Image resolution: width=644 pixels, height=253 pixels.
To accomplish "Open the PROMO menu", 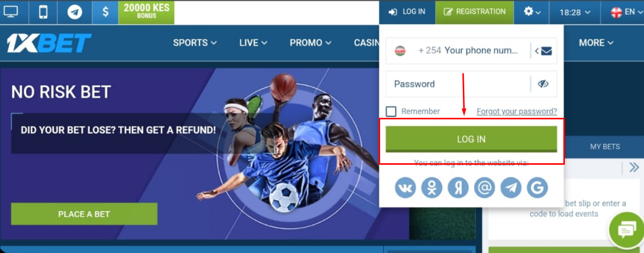I will (x=311, y=43).
